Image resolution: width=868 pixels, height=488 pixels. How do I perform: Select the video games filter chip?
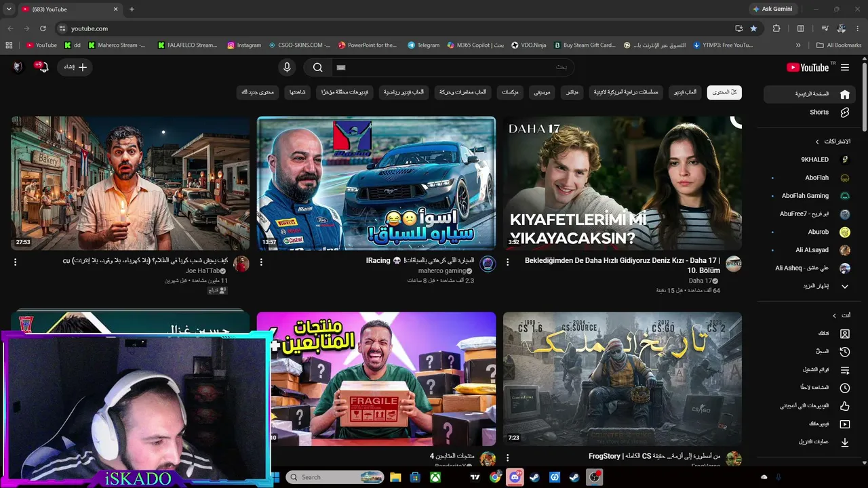[686, 92]
